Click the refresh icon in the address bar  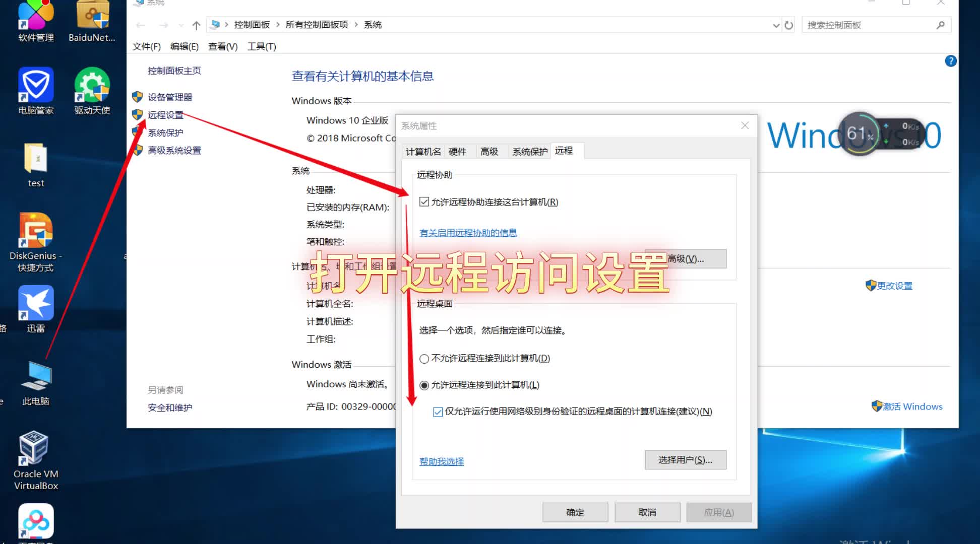coord(788,25)
